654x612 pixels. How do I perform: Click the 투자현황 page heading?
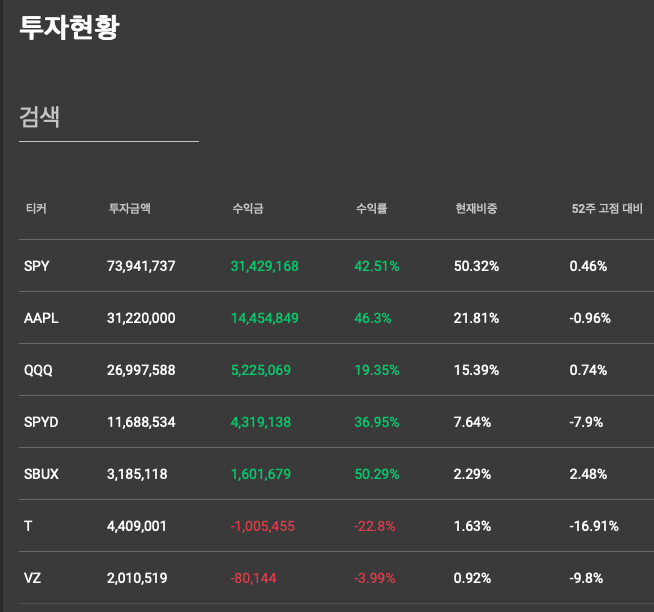point(70,28)
